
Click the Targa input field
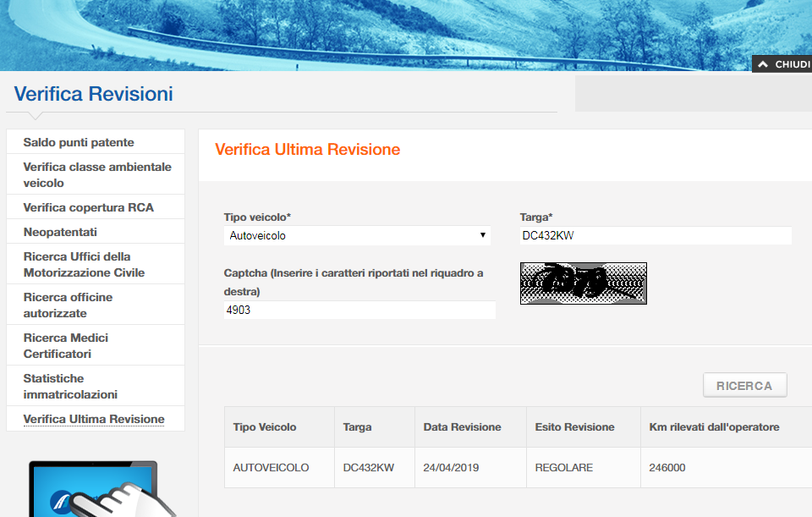pyautogui.click(x=656, y=236)
